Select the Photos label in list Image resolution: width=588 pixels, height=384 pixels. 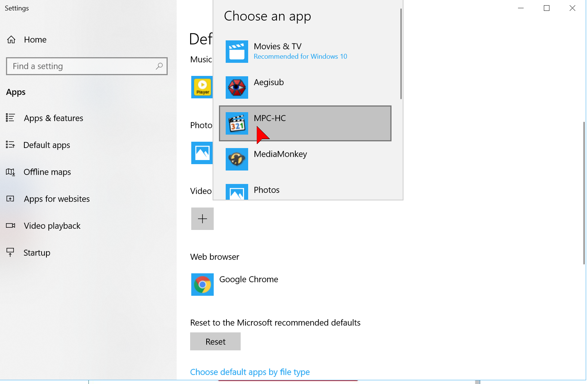point(266,190)
